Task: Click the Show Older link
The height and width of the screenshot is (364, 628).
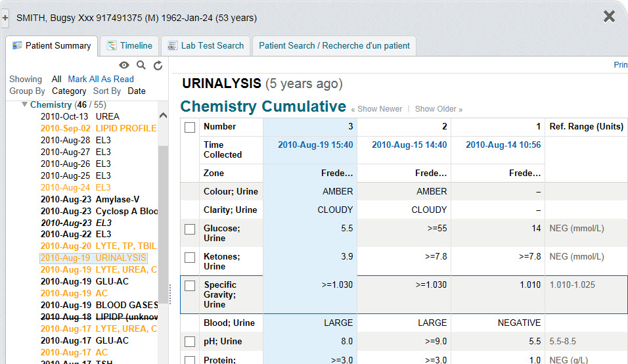Action: tap(439, 109)
